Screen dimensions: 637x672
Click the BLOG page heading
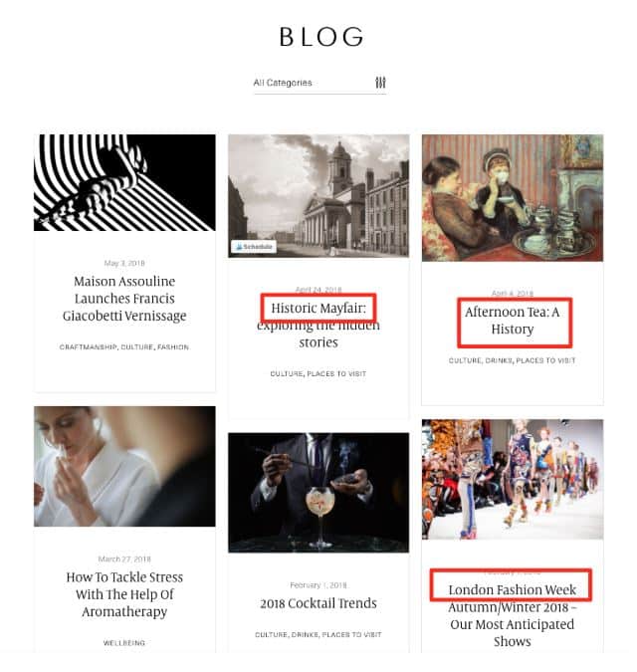[x=320, y=37]
